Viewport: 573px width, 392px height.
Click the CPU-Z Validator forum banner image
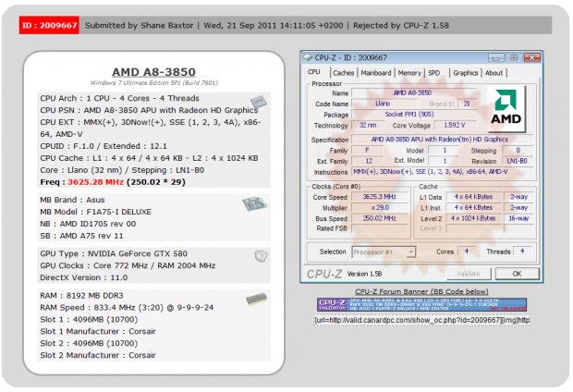[421, 304]
